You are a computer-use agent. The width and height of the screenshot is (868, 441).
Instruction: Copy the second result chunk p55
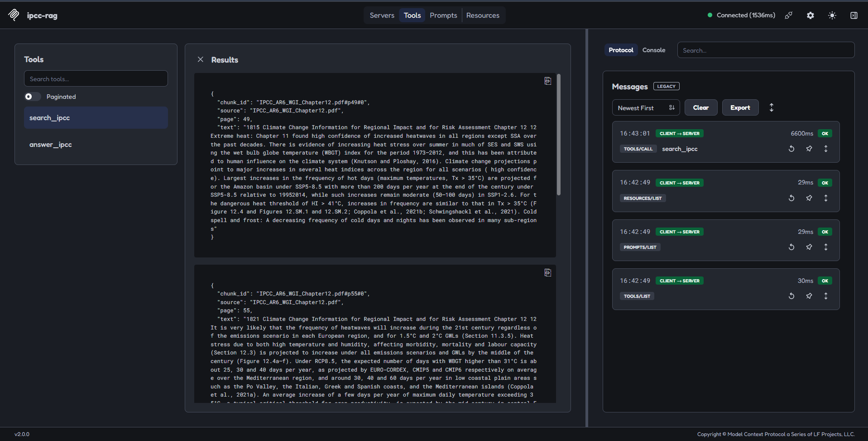point(548,272)
